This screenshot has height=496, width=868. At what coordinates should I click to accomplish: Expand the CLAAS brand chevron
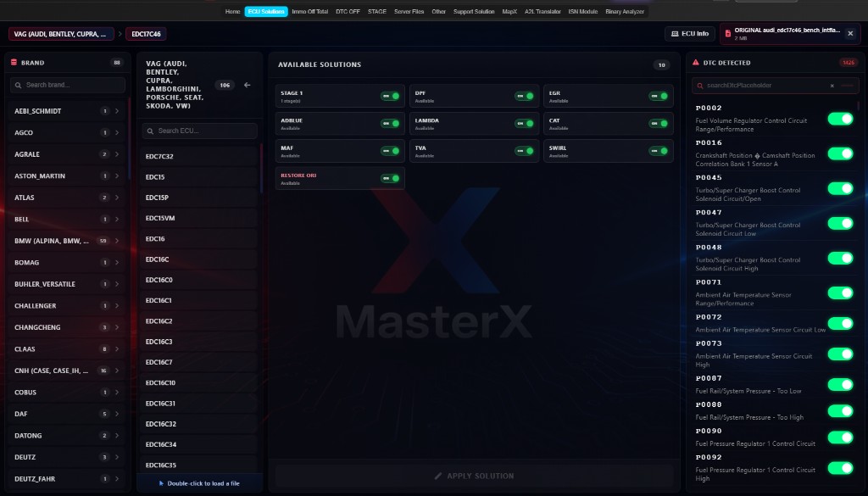tap(117, 348)
